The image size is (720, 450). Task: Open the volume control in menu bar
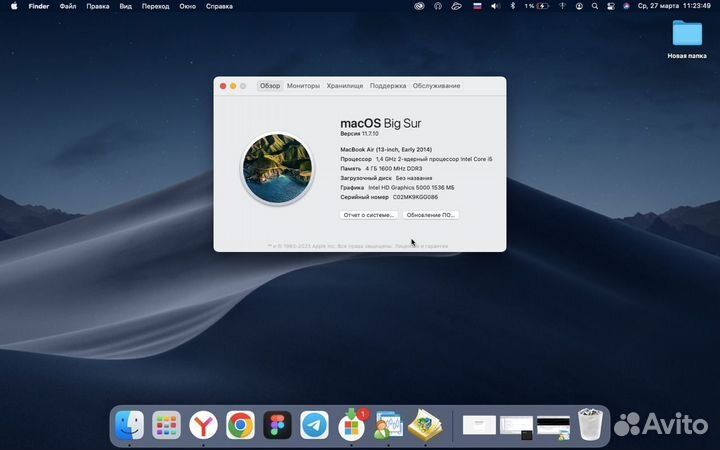[495, 6]
